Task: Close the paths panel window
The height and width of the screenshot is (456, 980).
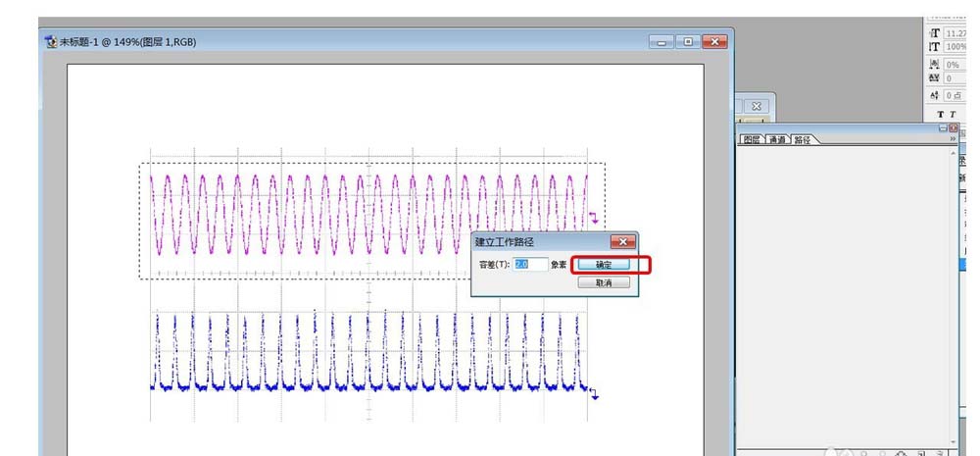Action: click(954, 128)
